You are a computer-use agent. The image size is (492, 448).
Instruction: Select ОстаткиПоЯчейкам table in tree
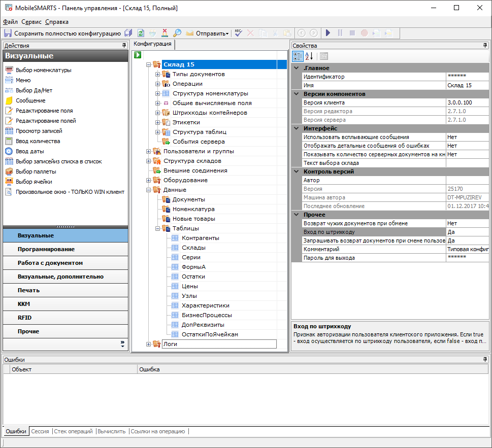[x=210, y=334]
